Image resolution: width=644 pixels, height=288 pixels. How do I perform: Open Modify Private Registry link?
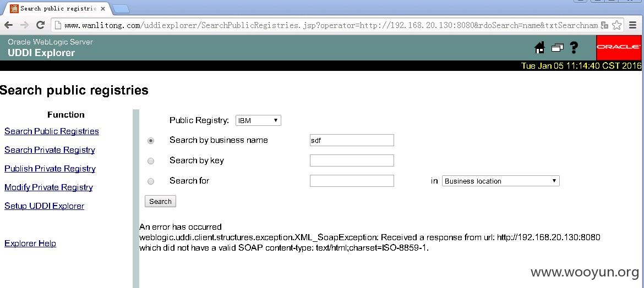[48, 187]
